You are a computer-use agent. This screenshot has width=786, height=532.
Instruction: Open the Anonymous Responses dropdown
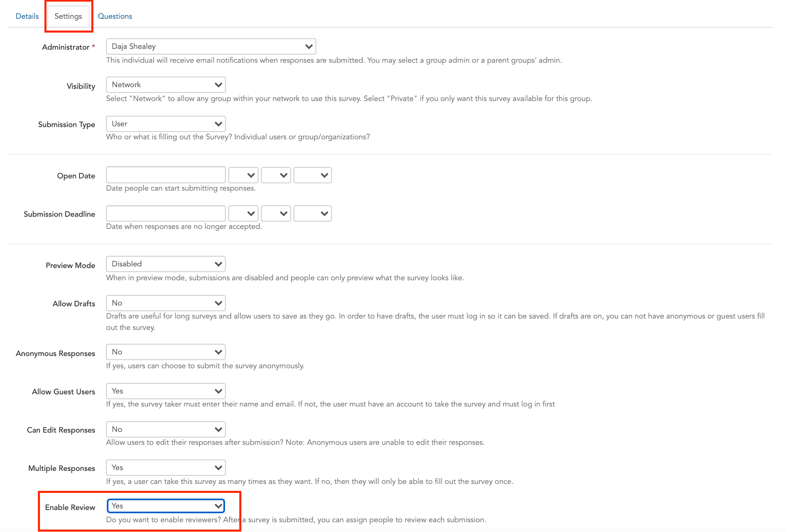[166, 352]
